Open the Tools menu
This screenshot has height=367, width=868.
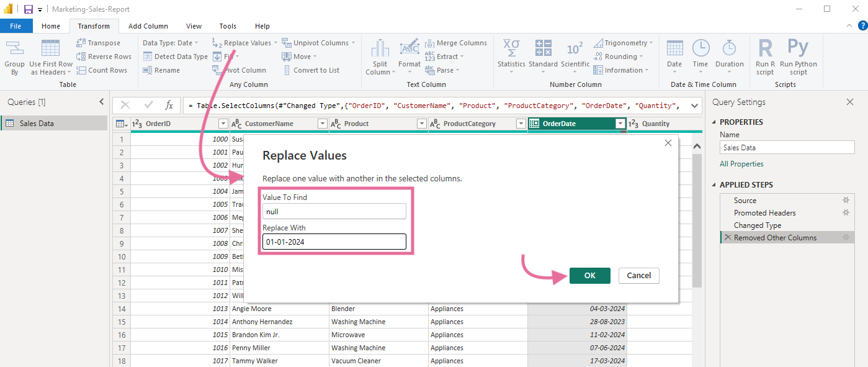pyautogui.click(x=227, y=25)
